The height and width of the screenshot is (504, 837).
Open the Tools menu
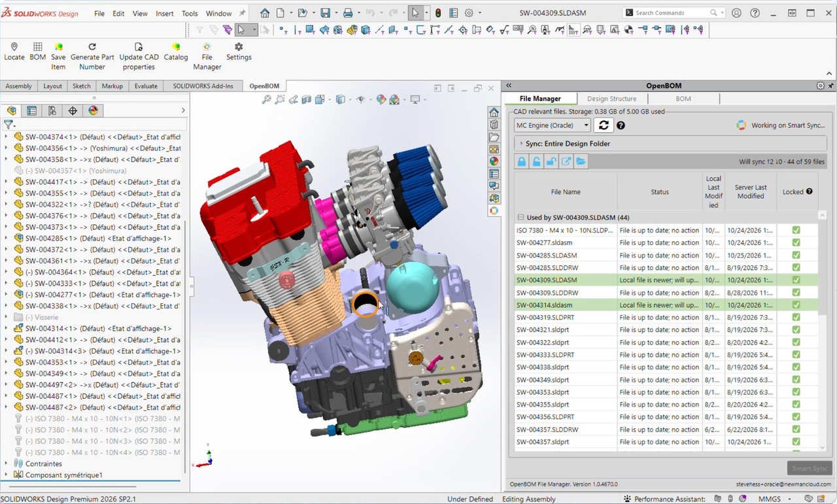pos(190,13)
